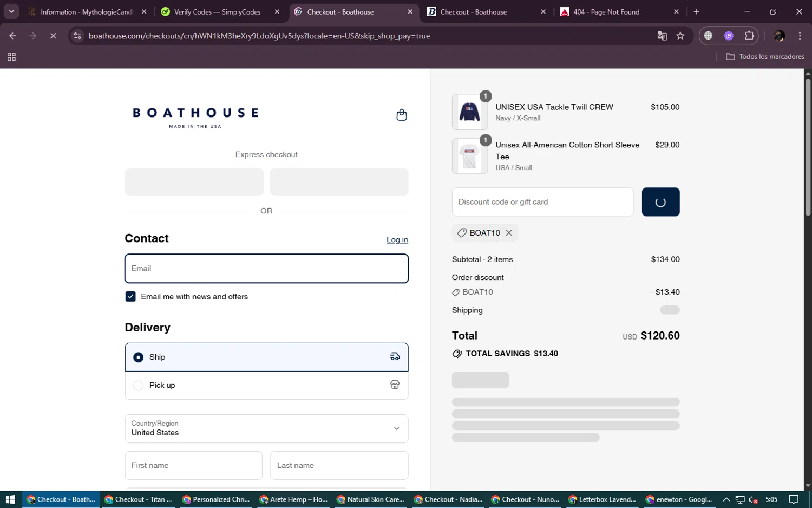Click the page vertical scrollbar
This screenshot has height=508, width=812.
[808, 147]
